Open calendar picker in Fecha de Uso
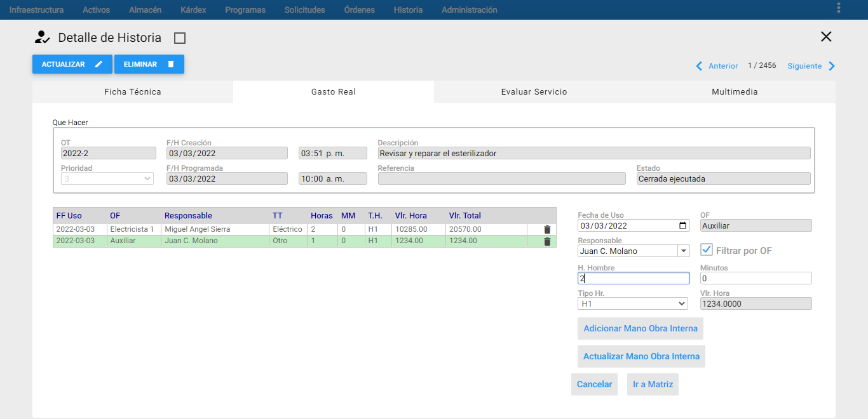868x419 pixels. pyautogui.click(x=683, y=225)
